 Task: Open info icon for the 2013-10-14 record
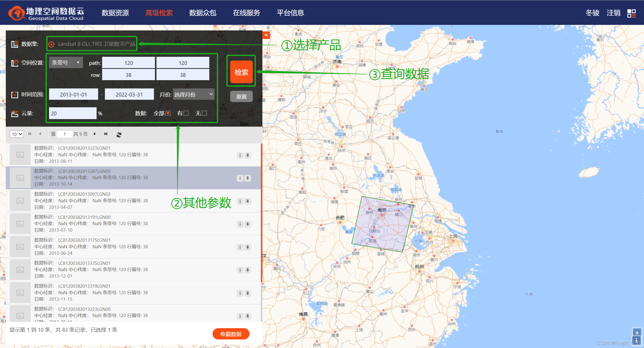(240, 178)
